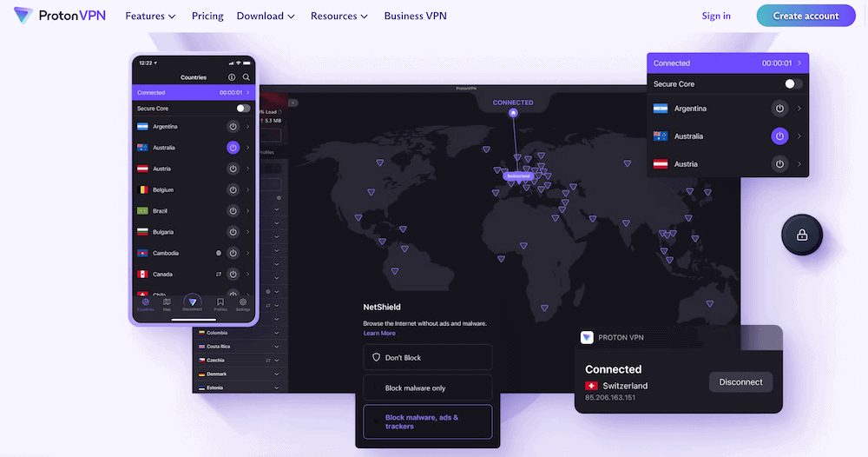868x457 pixels.
Task: Click the Switzerland flag in the Connected card
Action: click(591, 386)
